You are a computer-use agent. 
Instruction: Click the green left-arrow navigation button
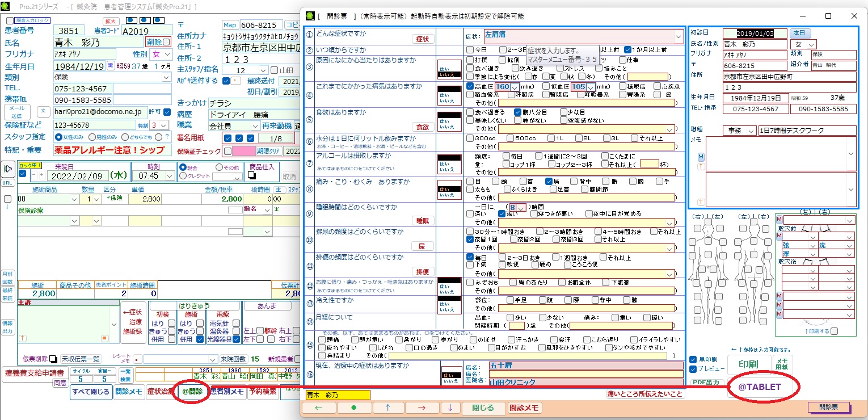318,408
